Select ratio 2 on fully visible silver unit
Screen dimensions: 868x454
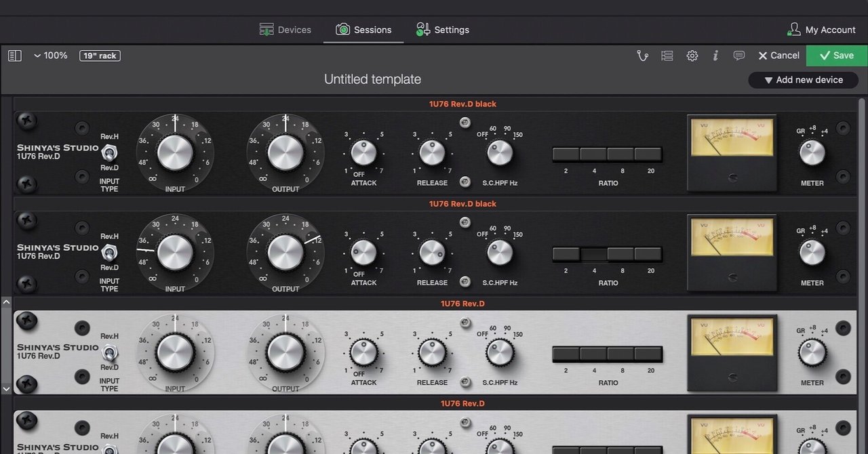pyautogui.click(x=566, y=354)
